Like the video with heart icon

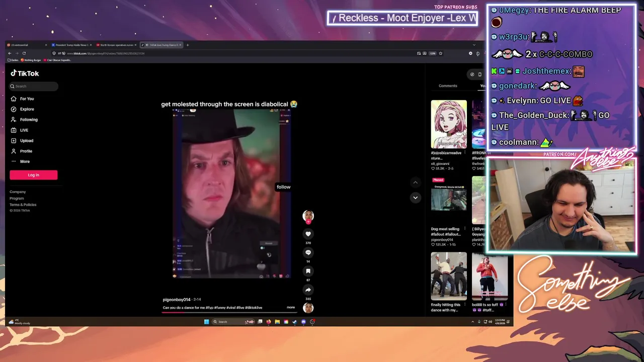[308, 234]
